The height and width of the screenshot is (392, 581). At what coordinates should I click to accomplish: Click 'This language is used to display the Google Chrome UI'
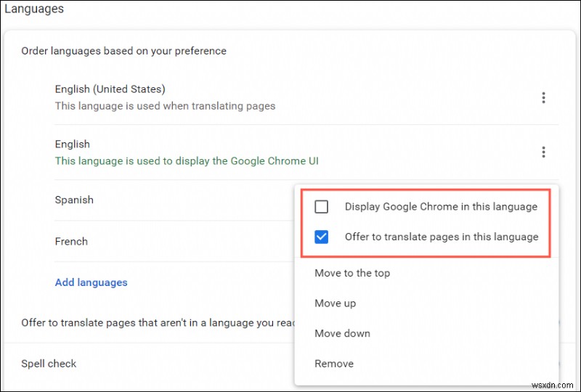pos(187,161)
